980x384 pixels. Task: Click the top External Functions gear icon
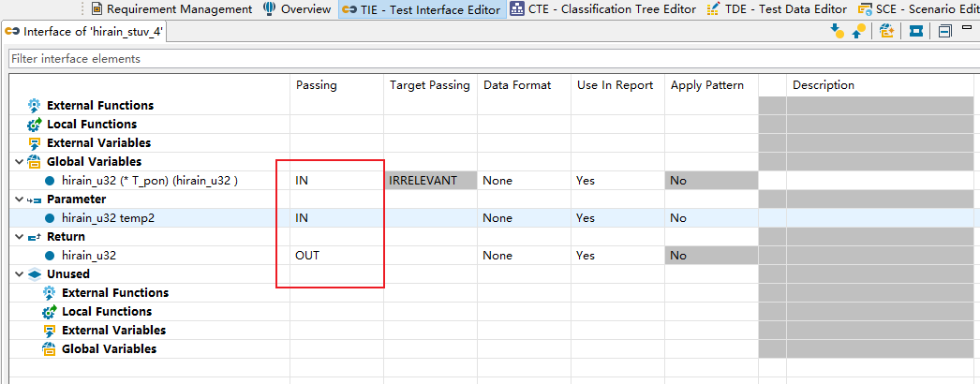(x=35, y=106)
